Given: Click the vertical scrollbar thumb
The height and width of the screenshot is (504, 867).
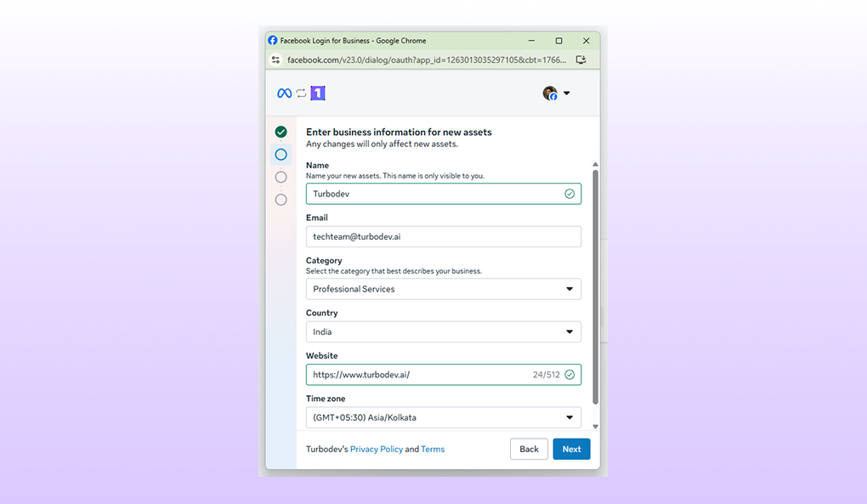Looking at the screenshot, I should click(596, 286).
